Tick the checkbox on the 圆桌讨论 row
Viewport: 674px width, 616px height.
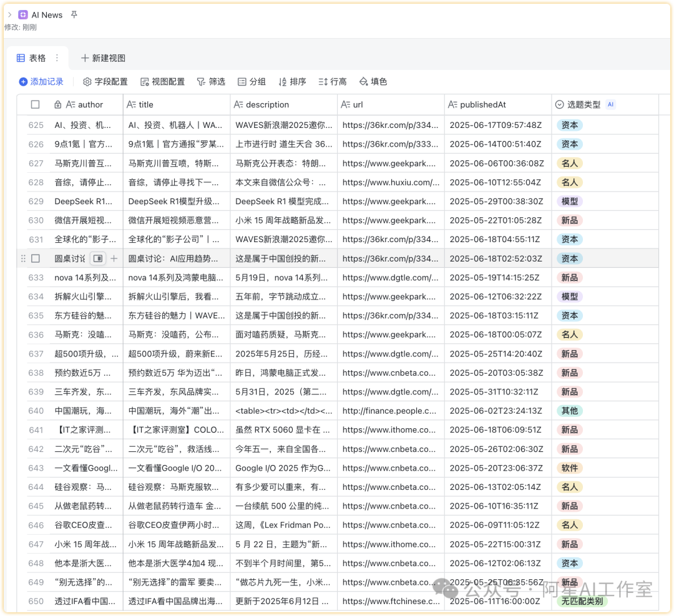(36, 258)
